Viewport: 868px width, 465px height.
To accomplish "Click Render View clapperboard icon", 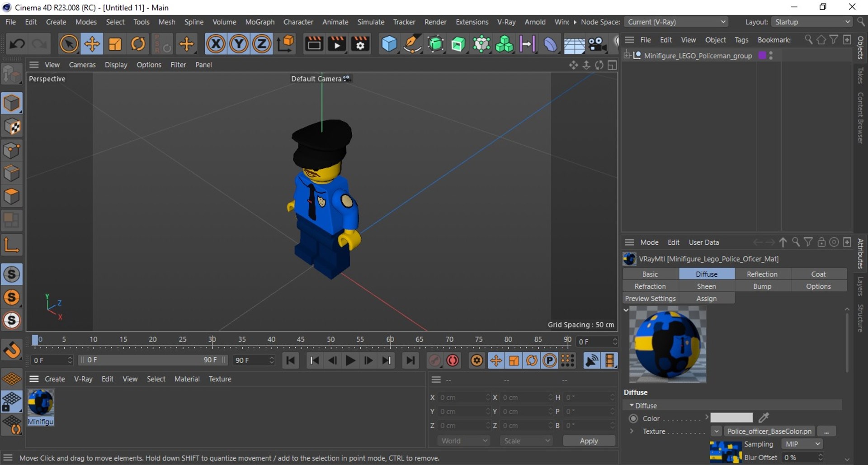I will tap(314, 44).
